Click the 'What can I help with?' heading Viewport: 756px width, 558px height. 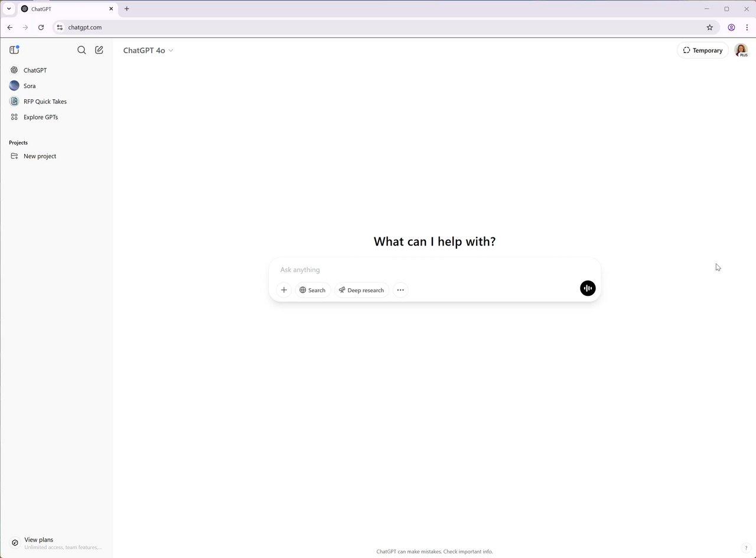coord(435,242)
